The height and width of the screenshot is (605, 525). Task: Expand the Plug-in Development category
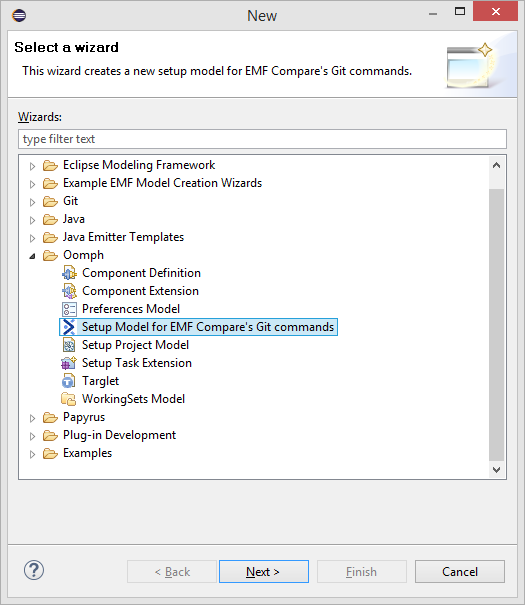[x=32, y=436]
